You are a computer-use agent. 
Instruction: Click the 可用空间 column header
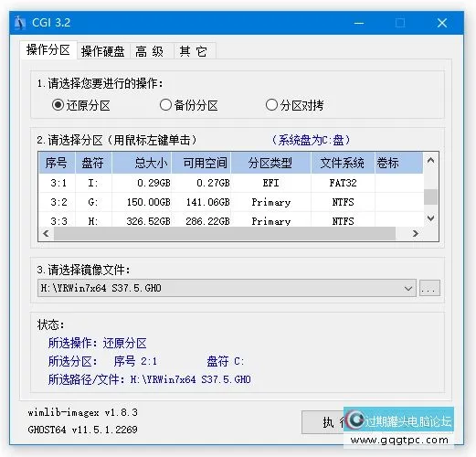pos(201,163)
